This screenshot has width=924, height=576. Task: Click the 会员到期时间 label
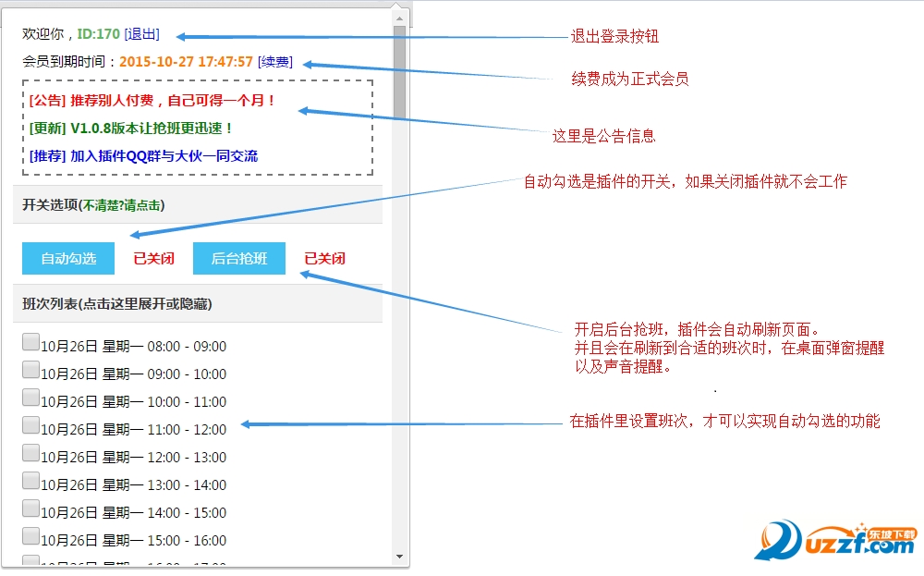[69, 62]
